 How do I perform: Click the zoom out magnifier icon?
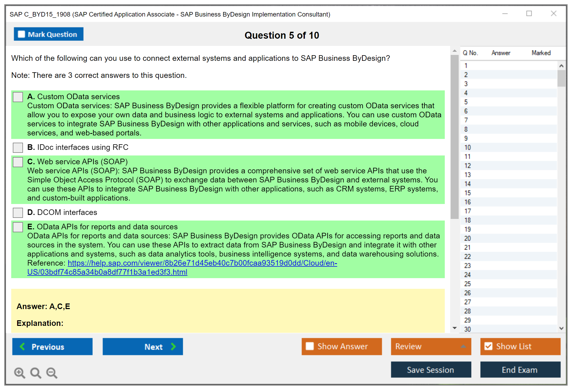(x=52, y=373)
